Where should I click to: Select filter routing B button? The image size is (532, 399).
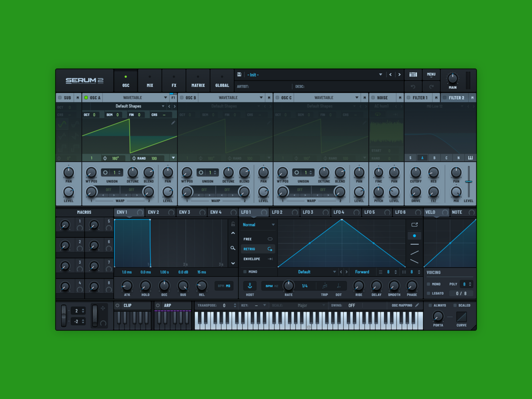[434, 158]
